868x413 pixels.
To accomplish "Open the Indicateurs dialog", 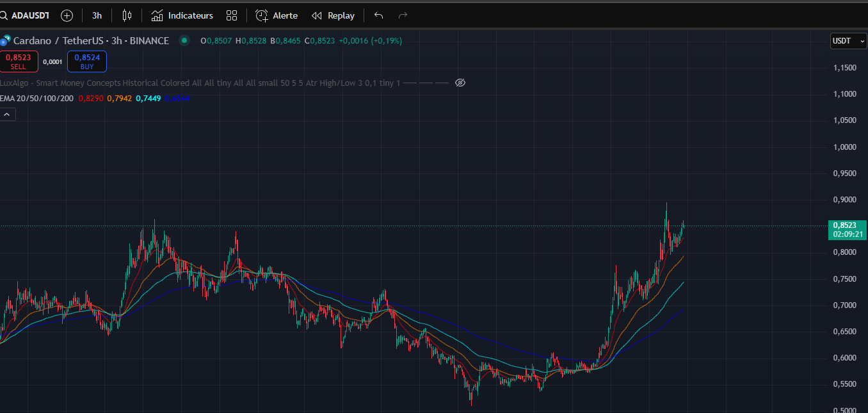I will pos(182,15).
